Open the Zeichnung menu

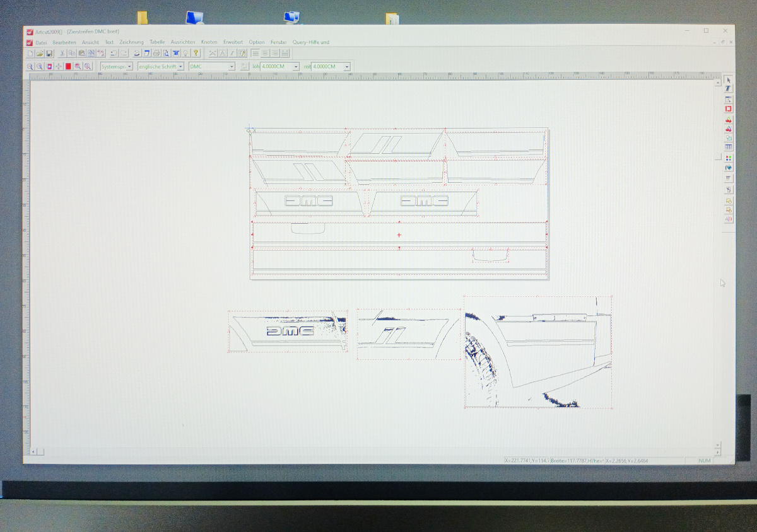coord(132,42)
